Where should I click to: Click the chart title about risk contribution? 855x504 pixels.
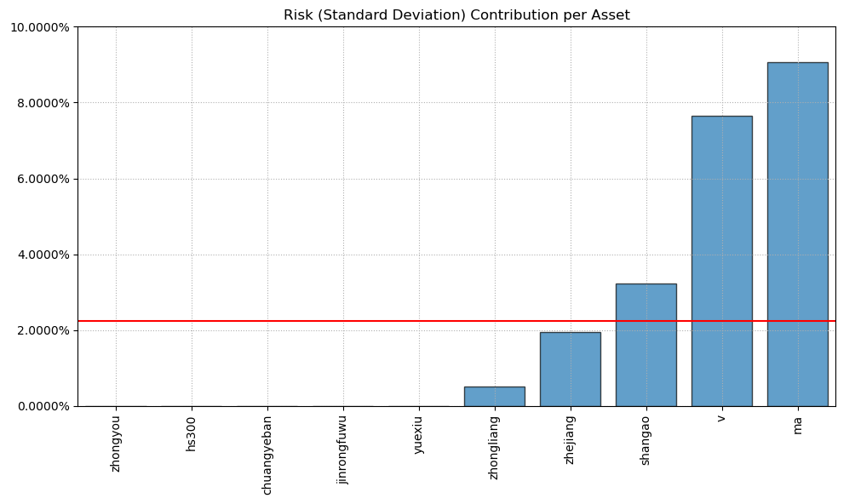(x=456, y=14)
